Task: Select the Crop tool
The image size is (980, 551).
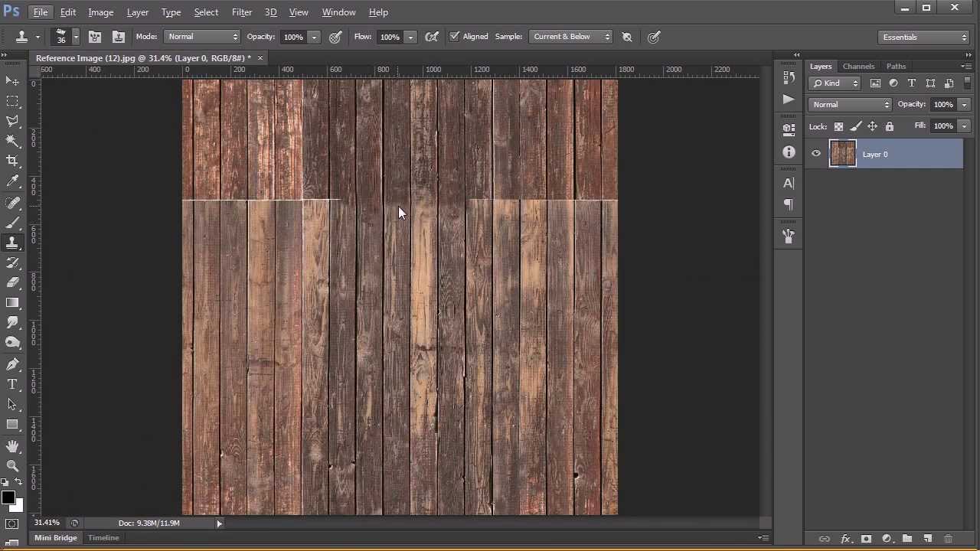Action: 12,161
